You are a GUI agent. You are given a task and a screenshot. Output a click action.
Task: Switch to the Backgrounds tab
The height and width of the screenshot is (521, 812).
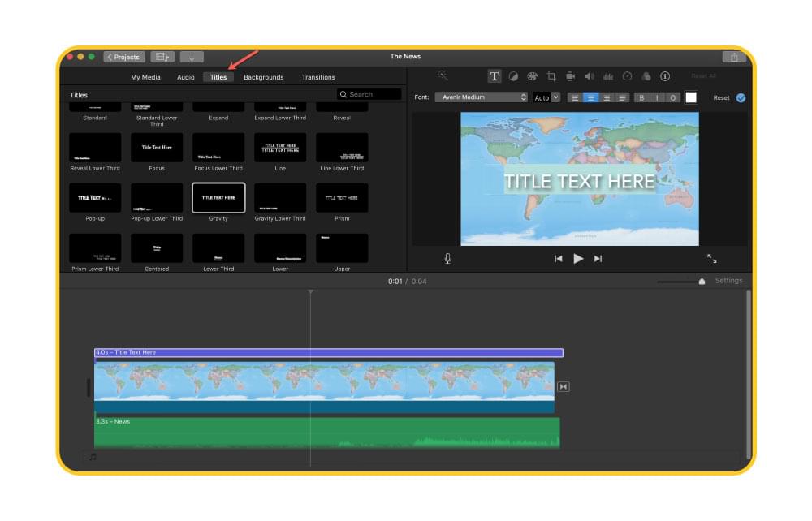tap(264, 77)
